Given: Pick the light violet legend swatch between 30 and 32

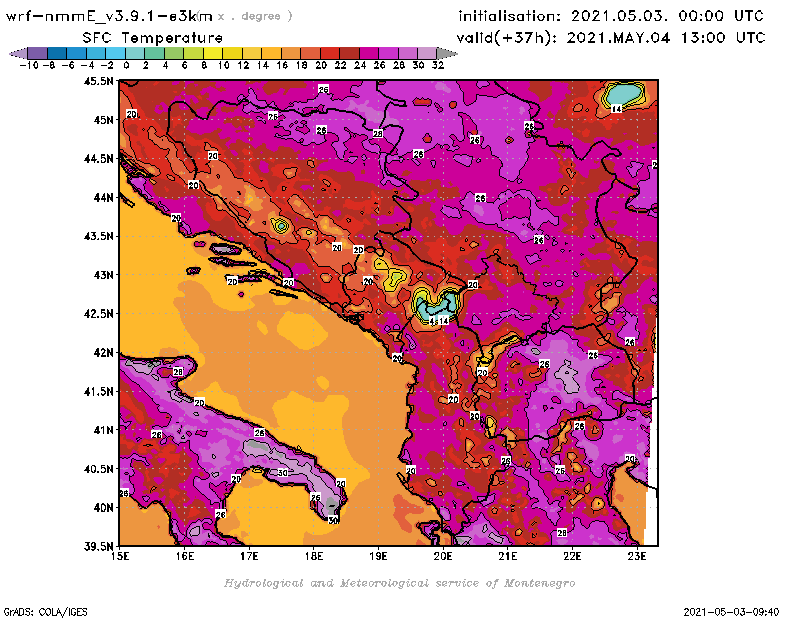Looking at the screenshot, I should pos(427,53).
